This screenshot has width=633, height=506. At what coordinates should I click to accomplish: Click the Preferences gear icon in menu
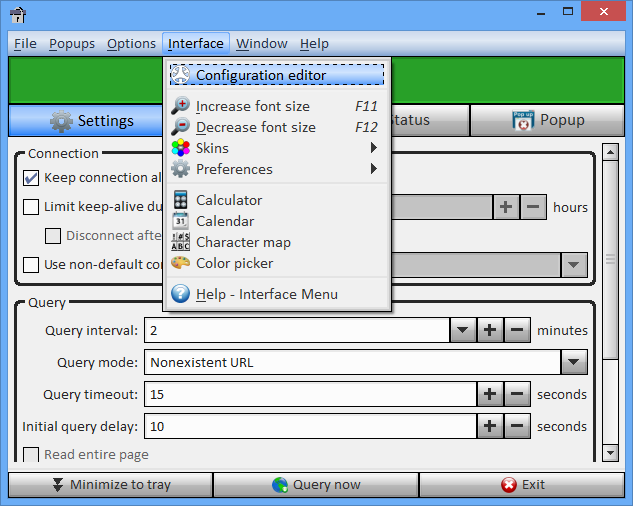tap(180, 169)
